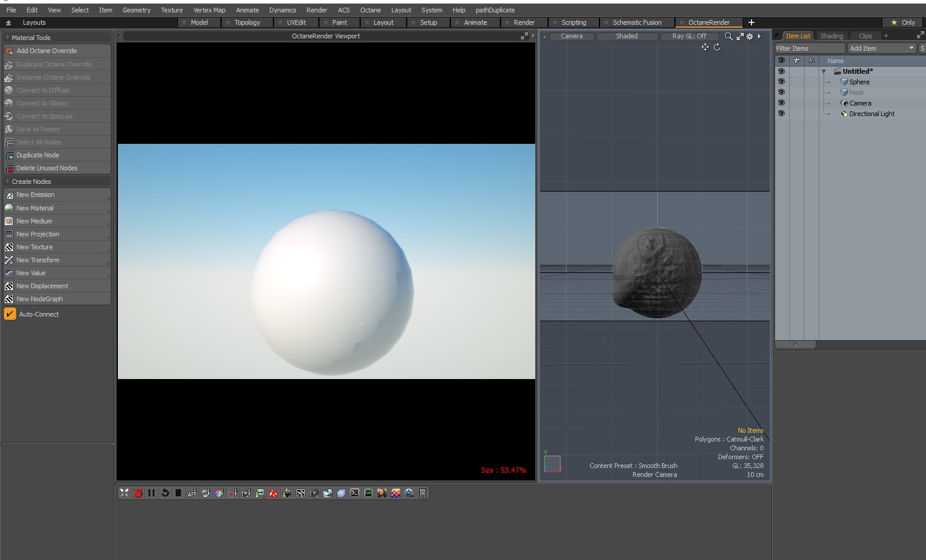Viewport: 926px width, 560px height.
Task: Select the AF auto-focus picker tool
Action: click(192, 493)
